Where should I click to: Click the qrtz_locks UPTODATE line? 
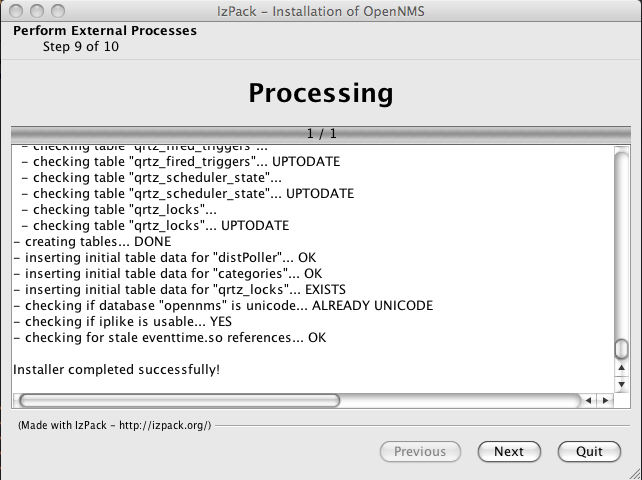156,226
